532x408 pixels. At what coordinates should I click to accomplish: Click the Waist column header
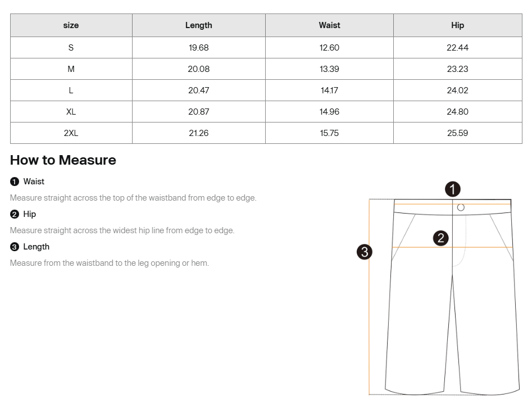(329, 25)
